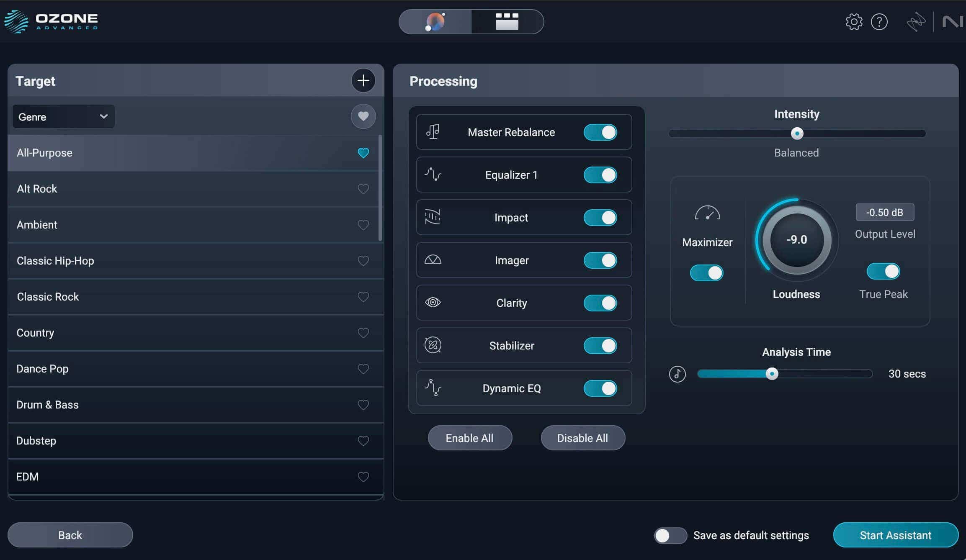The width and height of the screenshot is (966, 560).
Task: Open the help question mark icon
Action: (879, 22)
